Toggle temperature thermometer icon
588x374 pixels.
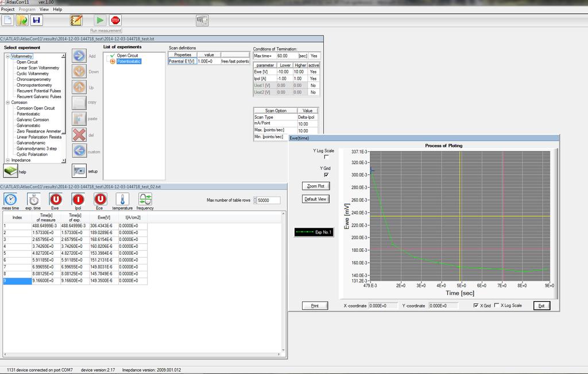122,199
